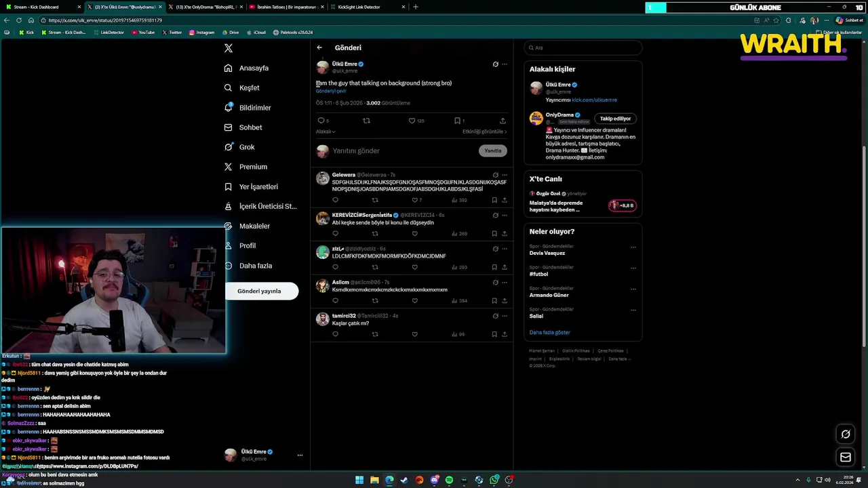Screen dimensions: 868x488
Task: Open more options on Aslicm's reply
Action: click(x=505, y=282)
